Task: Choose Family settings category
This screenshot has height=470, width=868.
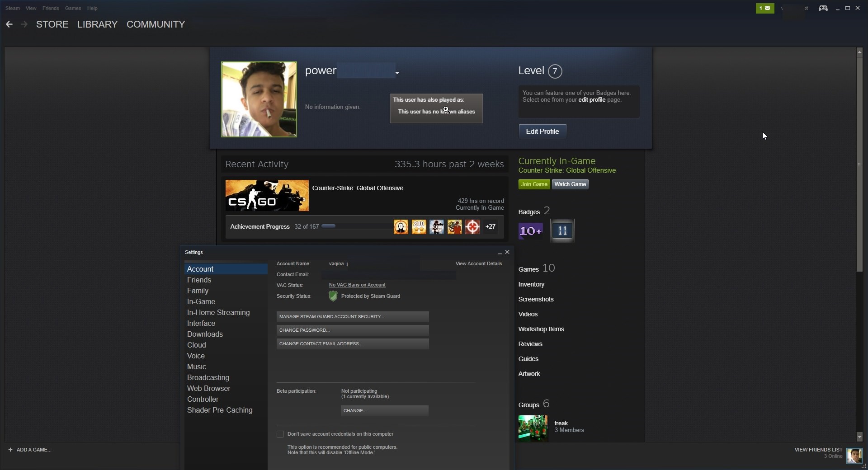Action: point(226,291)
